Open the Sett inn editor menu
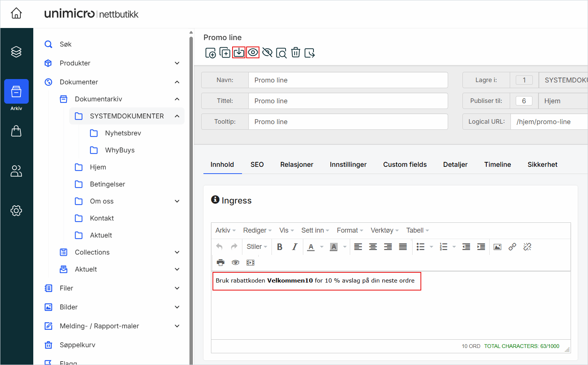The width and height of the screenshot is (588, 365). (315, 230)
